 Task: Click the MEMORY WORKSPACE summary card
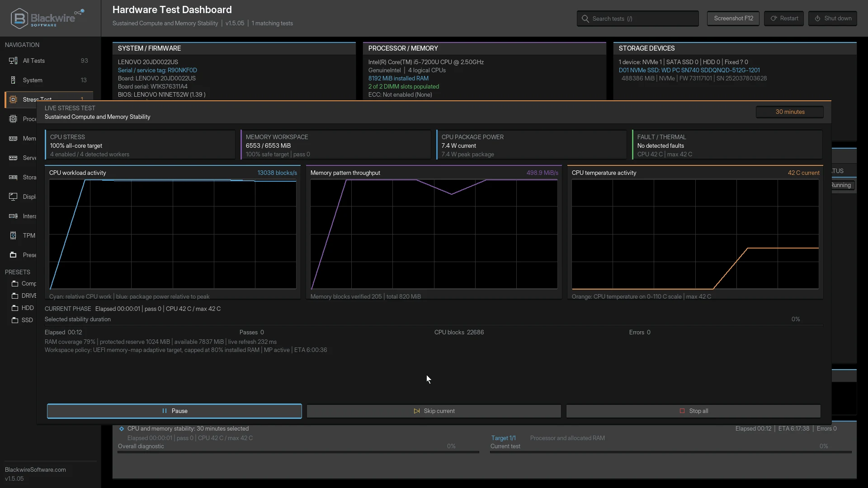336,145
